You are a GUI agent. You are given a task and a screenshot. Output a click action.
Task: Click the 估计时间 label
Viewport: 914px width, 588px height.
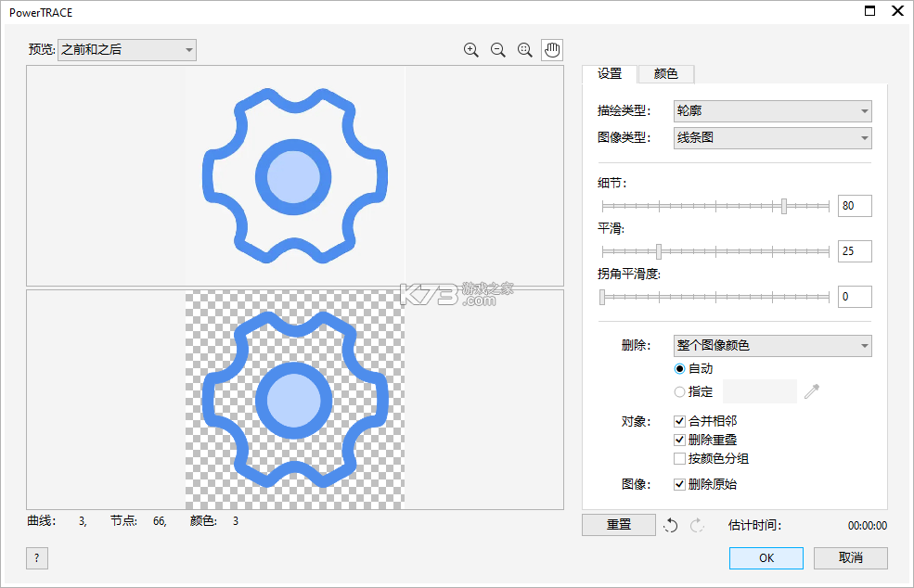[755, 526]
